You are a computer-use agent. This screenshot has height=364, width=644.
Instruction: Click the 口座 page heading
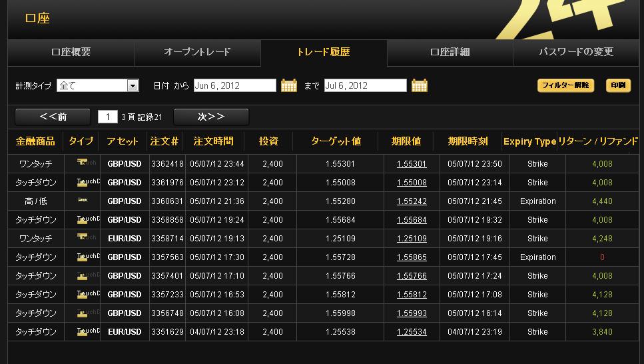tap(37, 18)
